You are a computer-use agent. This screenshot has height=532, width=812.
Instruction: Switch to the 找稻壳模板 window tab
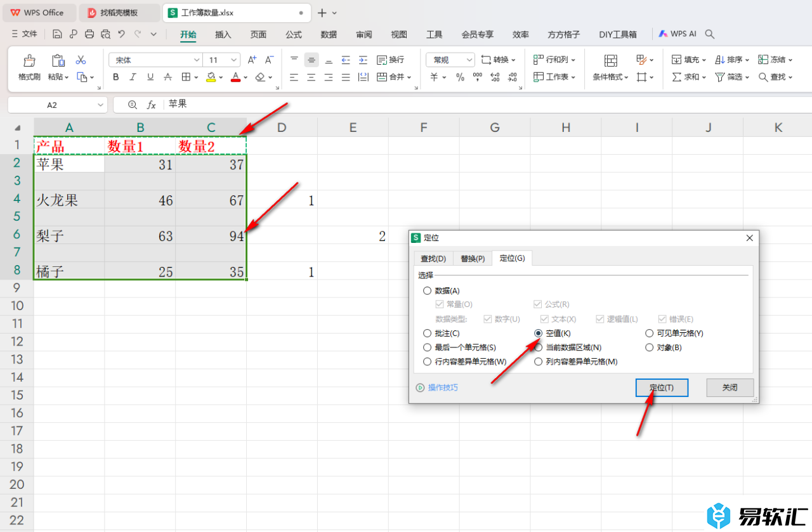(x=120, y=13)
